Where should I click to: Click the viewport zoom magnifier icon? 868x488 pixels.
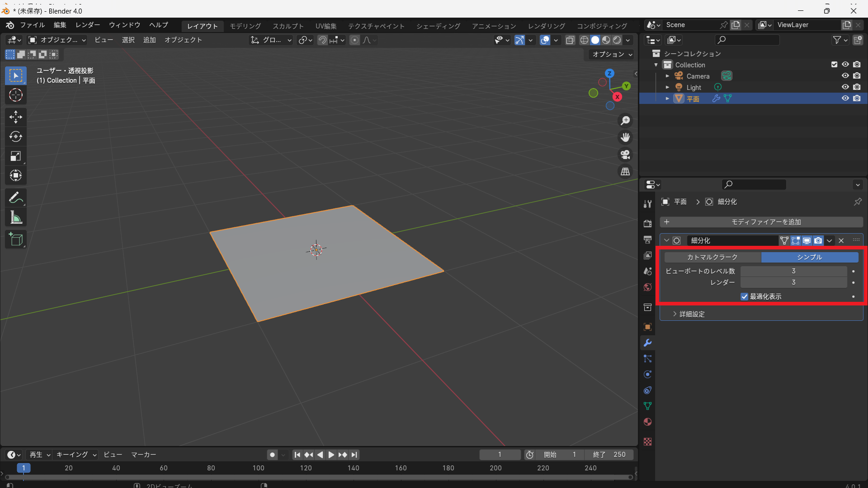click(x=625, y=121)
